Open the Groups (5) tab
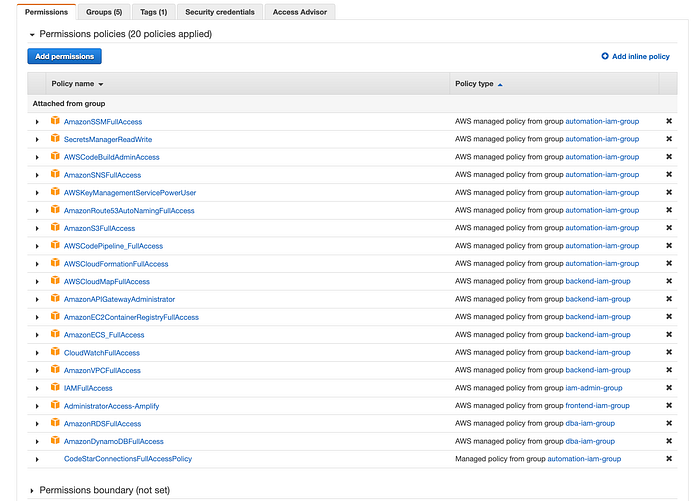 click(104, 12)
